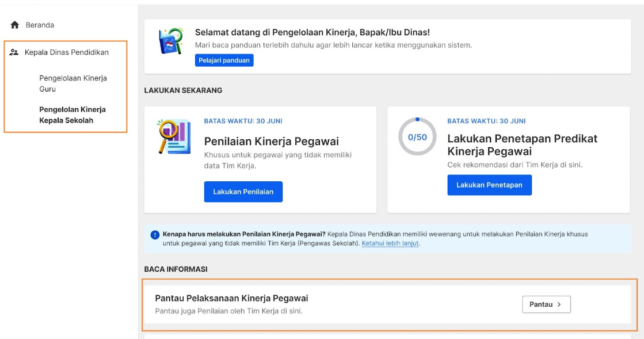Click the guide book illustration in welcome banner
This screenshot has height=339, width=644.
point(170,41)
